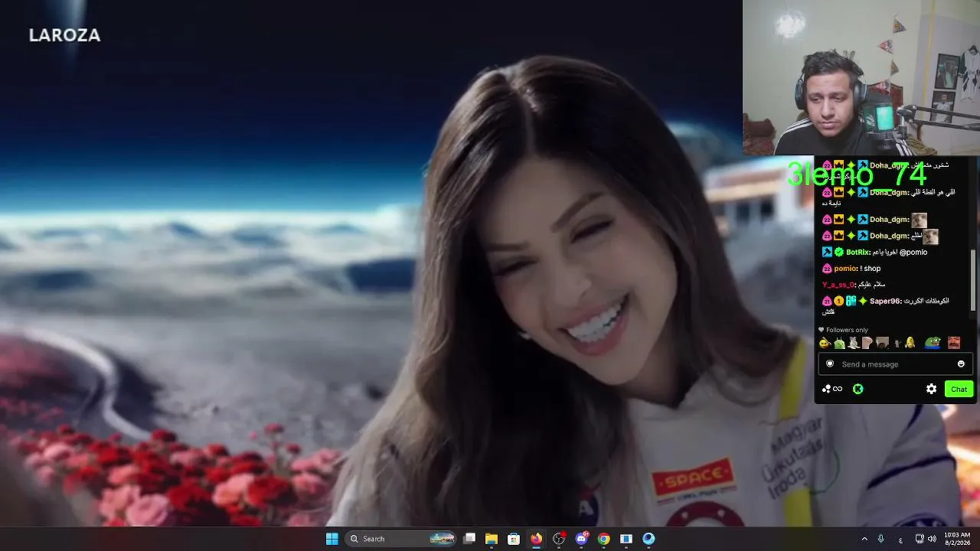The image size is (980, 551).
Task: Open the emoji picker in message box
Action: pos(961,364)
